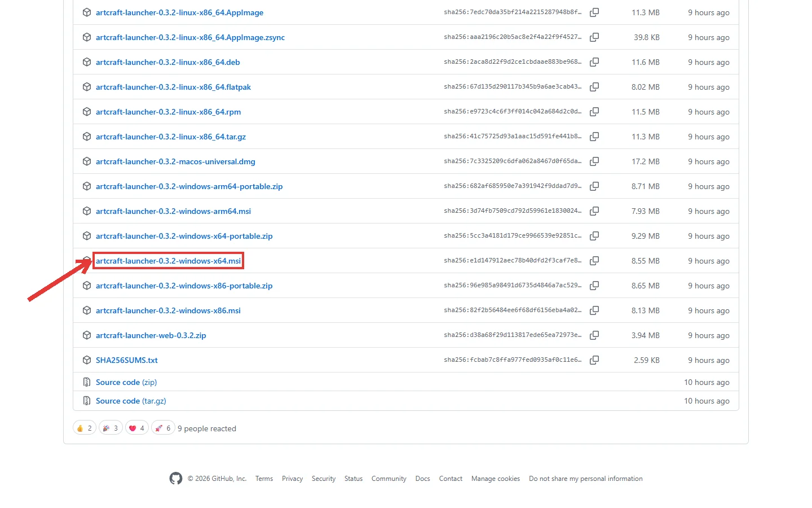Open the artcraft-launcher-web-0.3.2.zip file
This screenshot has width=812, height=508.
[x=151, y=335]
